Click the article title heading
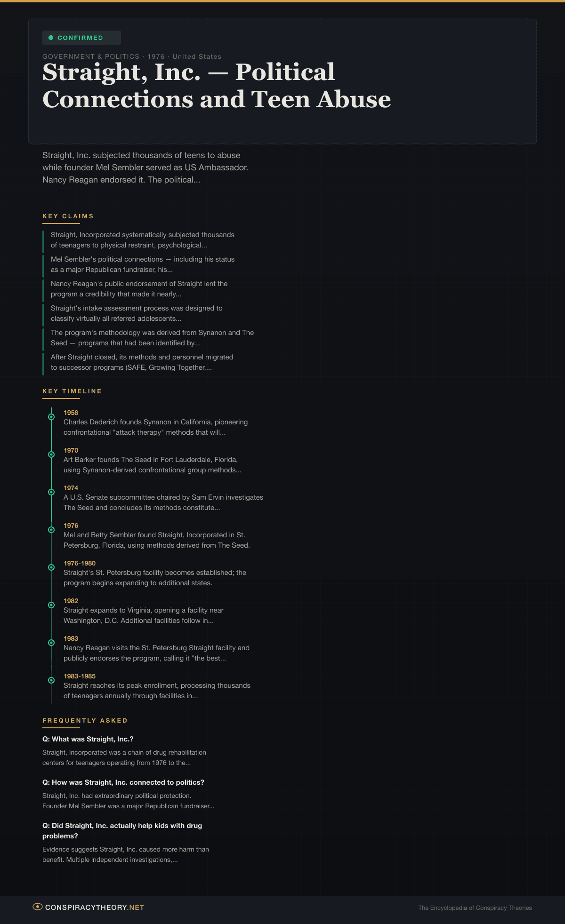 pos(217,86)
